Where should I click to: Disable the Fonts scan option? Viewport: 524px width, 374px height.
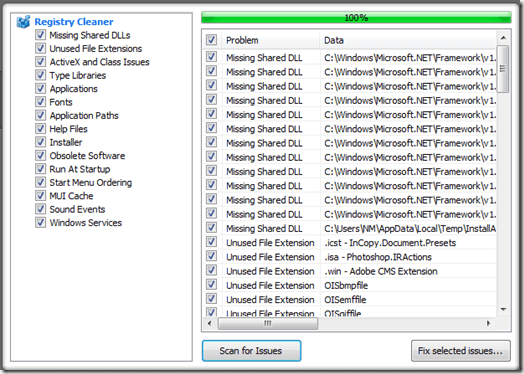tap(40, 102)
